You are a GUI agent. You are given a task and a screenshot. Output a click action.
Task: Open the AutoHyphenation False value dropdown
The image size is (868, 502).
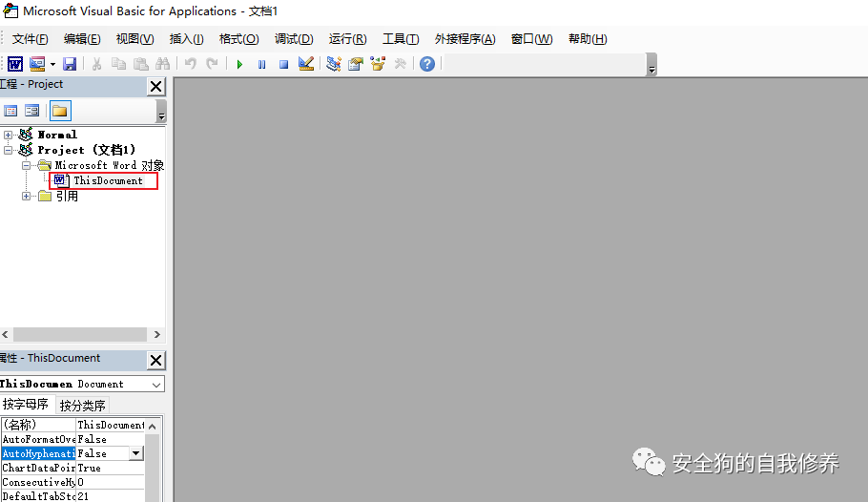135,453
